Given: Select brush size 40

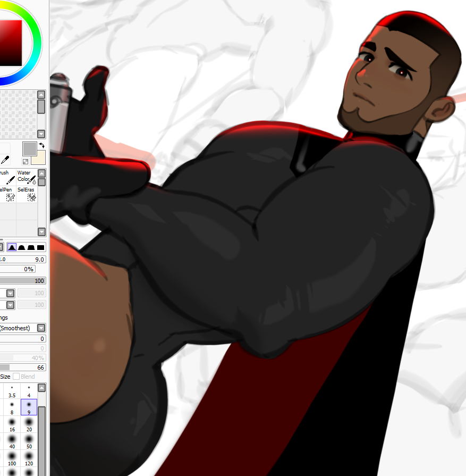Looking at the screenshot, I should point(12,442).
